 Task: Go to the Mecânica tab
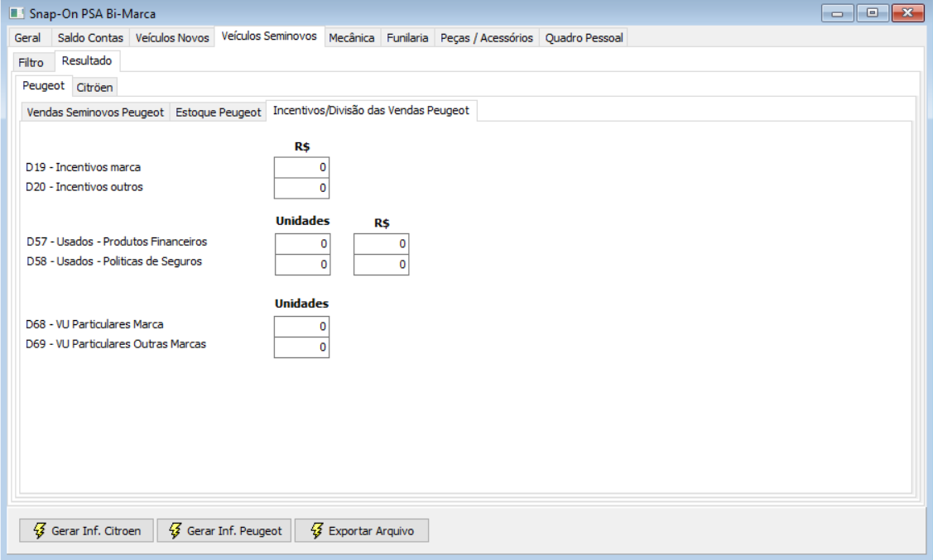(352, 37)
